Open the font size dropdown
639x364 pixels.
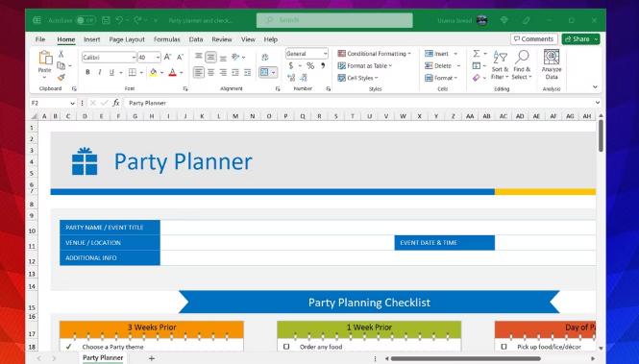pyautogui.click(x=159, y=58)
